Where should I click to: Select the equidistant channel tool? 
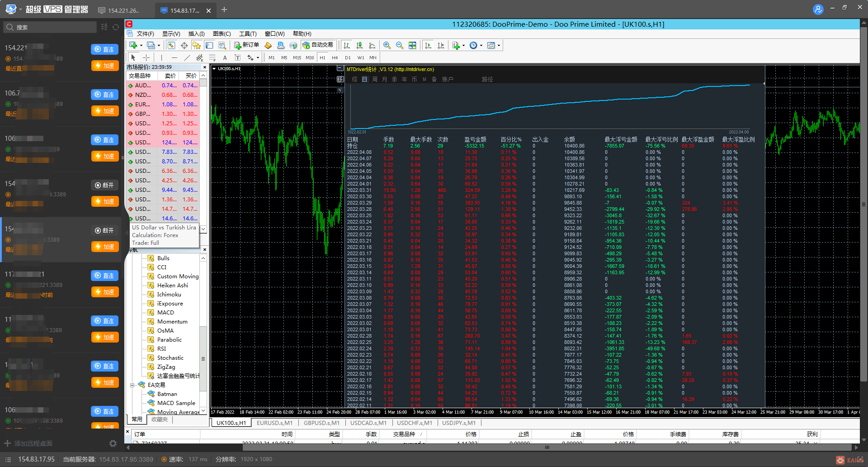[199, 57]
